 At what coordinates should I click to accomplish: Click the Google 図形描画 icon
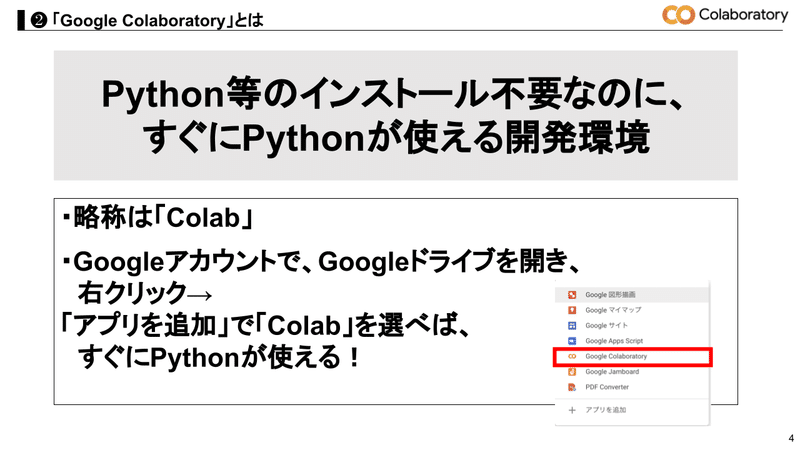(572, 295)
